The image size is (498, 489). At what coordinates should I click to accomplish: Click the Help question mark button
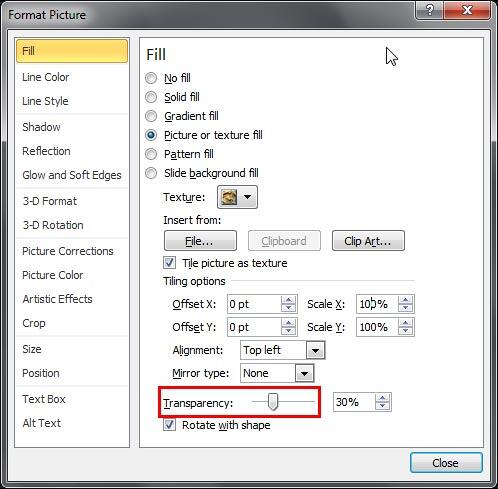[x=430, y=10]
